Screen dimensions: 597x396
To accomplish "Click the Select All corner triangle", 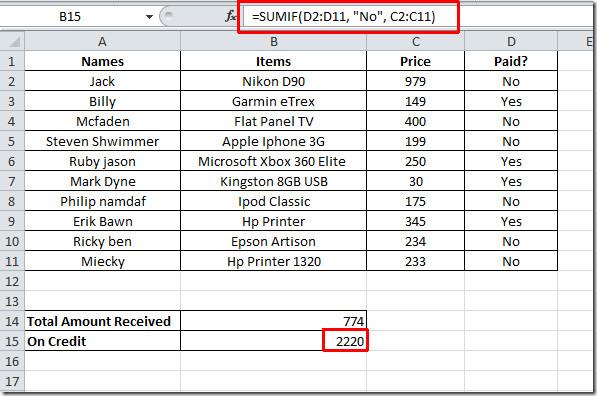I will pyautogui.click(x=13, y=41).
